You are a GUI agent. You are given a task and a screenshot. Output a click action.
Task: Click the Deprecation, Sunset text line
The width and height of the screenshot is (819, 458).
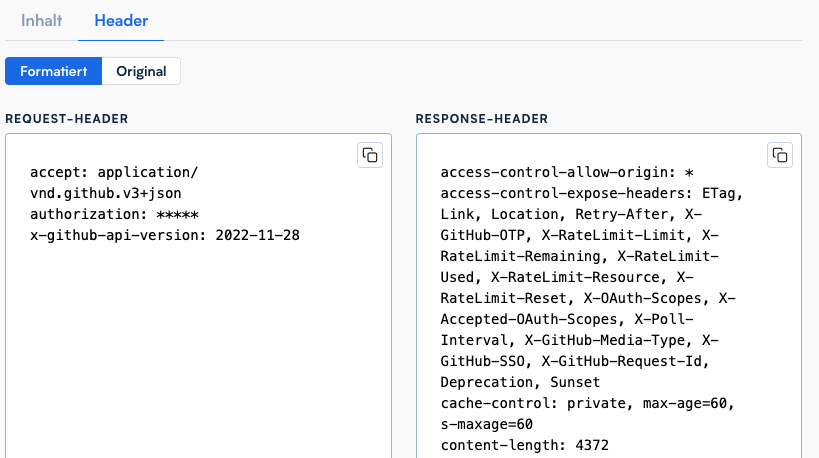point(520,382)
